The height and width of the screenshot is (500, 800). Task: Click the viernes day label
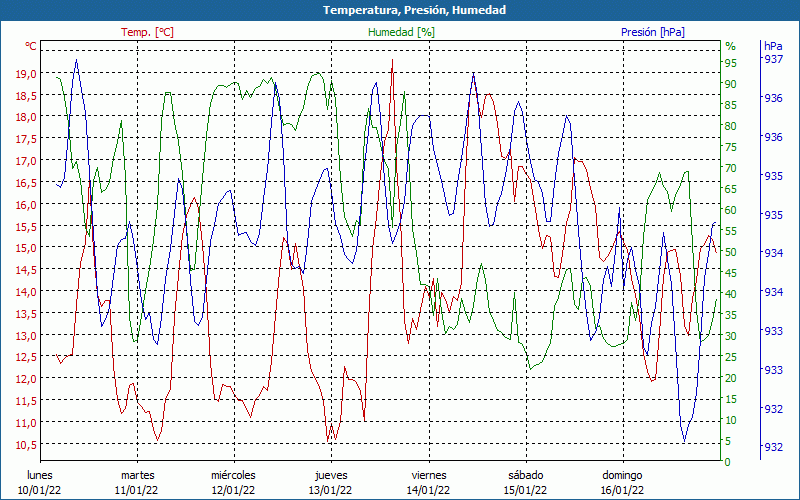pyautogui.click(x=429, y=475)
